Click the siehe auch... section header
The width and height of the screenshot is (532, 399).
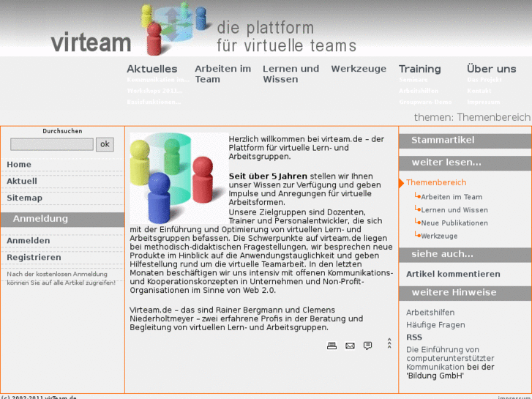(x=465, y=254)
